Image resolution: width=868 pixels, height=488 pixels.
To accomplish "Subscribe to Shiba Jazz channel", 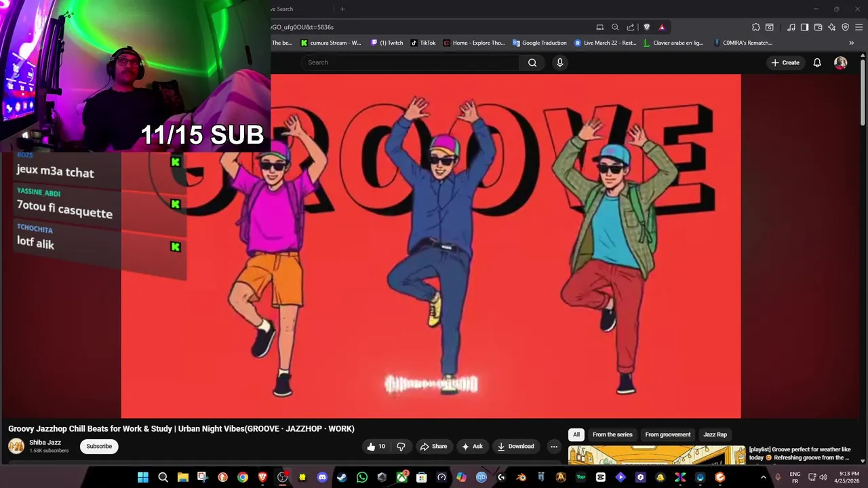I will pyautogui.click(x=99, y=446).
